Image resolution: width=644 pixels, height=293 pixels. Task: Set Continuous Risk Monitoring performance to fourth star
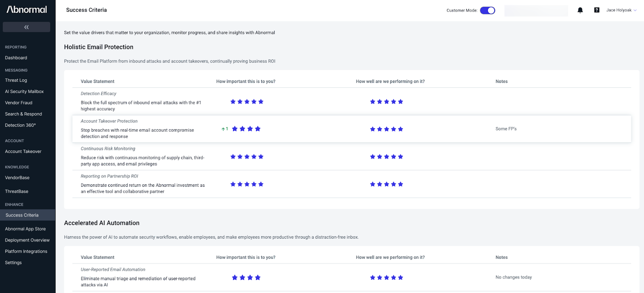click(394, 157)
